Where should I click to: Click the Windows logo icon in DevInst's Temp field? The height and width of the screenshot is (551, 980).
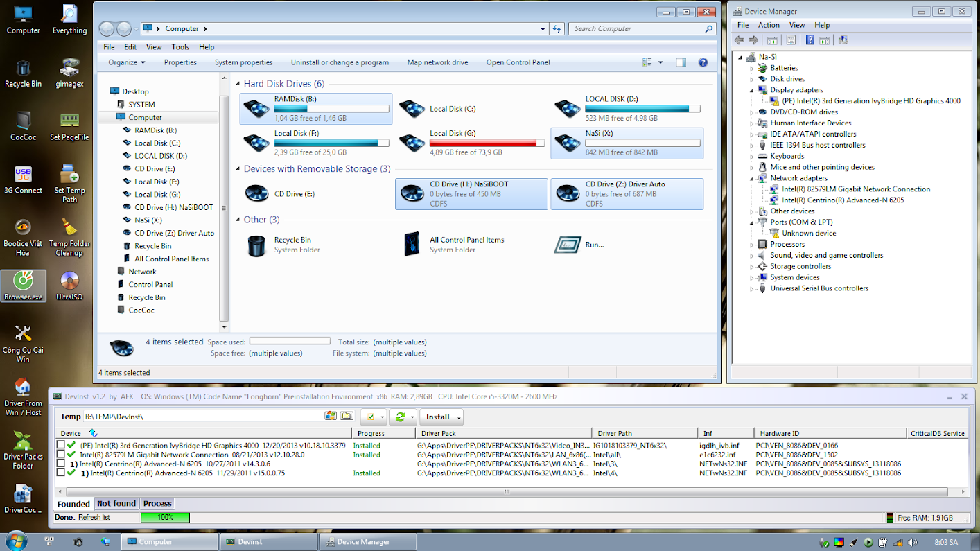331,416
